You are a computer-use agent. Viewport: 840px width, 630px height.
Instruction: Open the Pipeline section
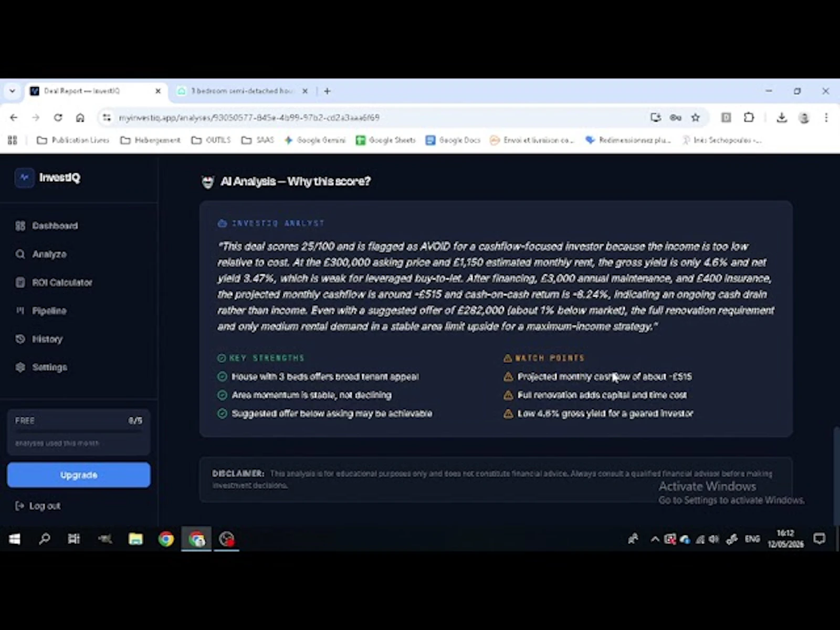(49, 311)
